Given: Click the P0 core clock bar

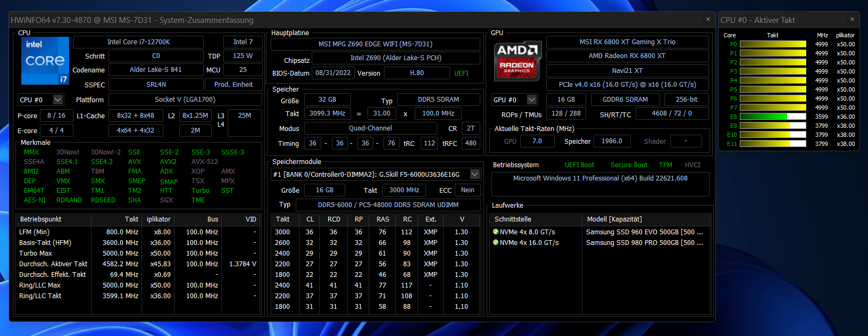Looking at the screenshot, I should pos(773,44).
